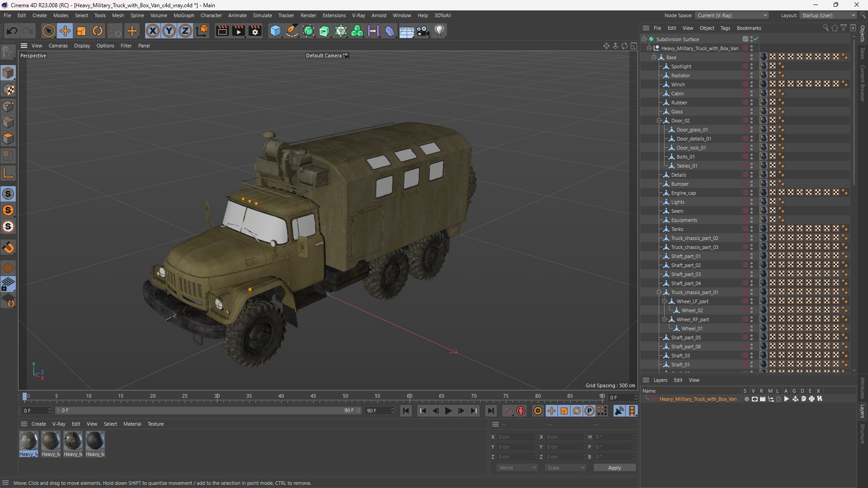Switch to Polygons mode
The image size is (868, 488).
coord(9,139)
